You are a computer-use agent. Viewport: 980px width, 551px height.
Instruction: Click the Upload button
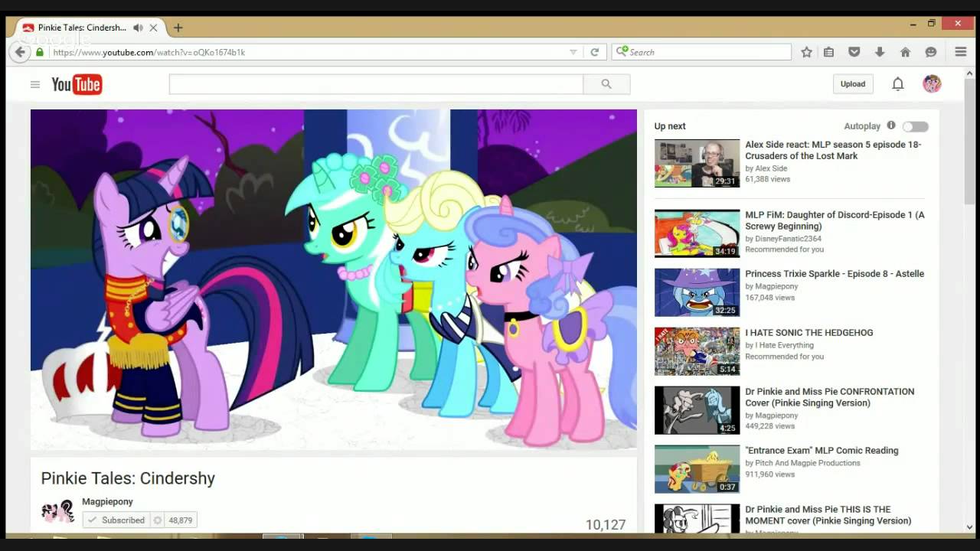pos(853,84)
